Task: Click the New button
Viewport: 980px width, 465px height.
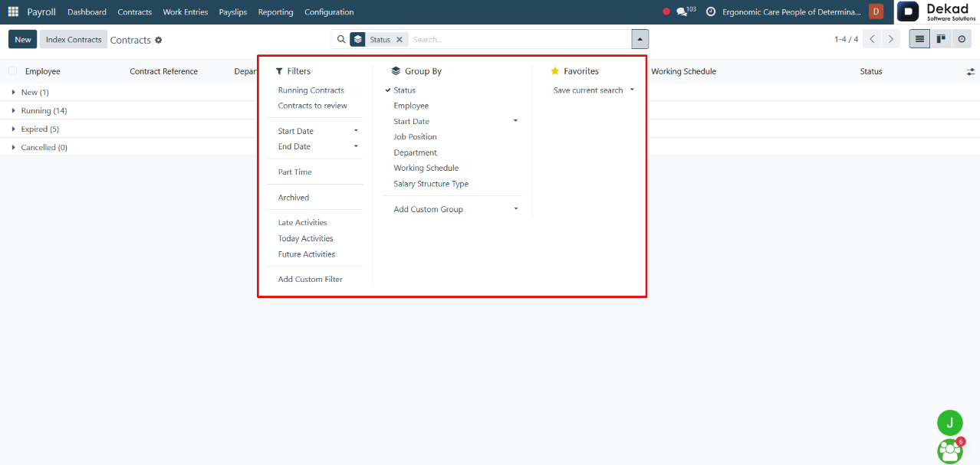Action: (23, 39)
